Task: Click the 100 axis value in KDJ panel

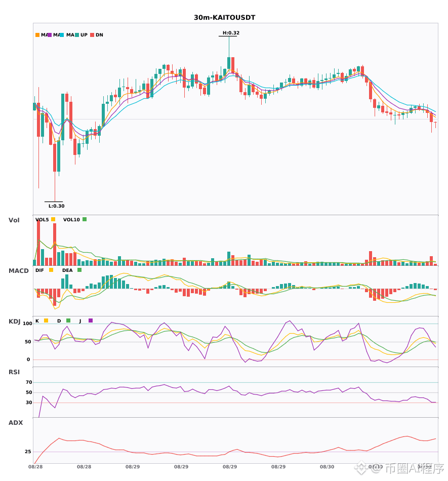Action: click(x=27, y=324)
